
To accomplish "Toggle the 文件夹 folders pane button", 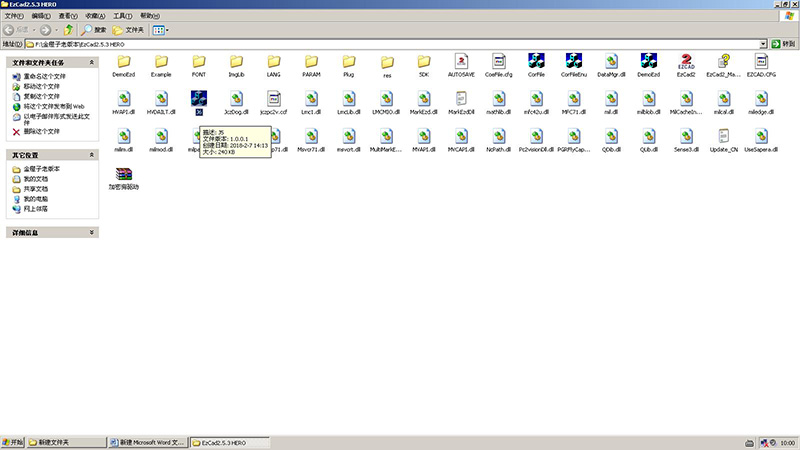I will (130, 30).
